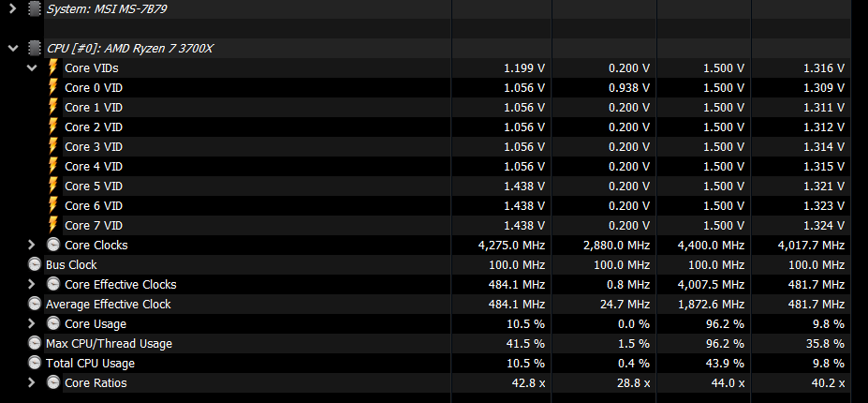Click Core Clocks maximum value 4,400.0 MHz

(x=711, y=245)
